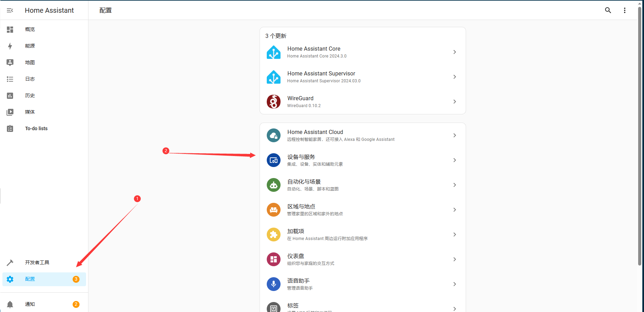Image resolution: width=644 pixels, height=312 pixels.
Task: Open 标签 row chevron
Action: [x=455, y=309]
